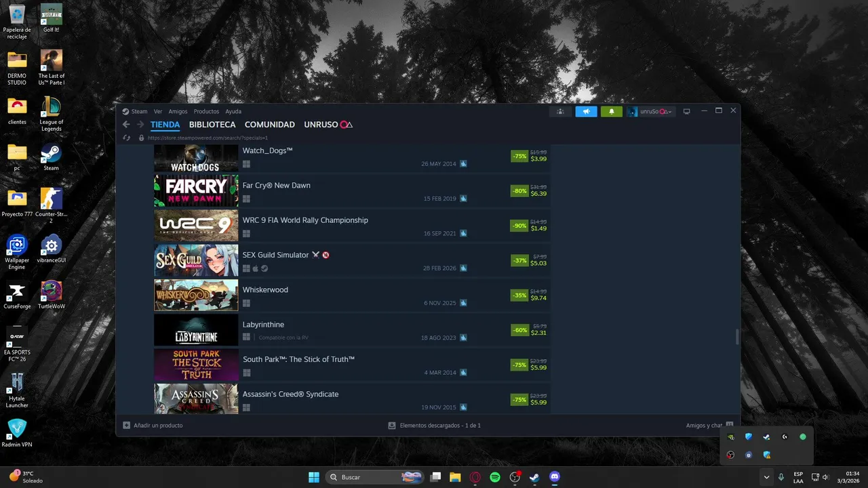
Task: Click the Labyrinthine -60% discount badge
Action: pos(519,330)
